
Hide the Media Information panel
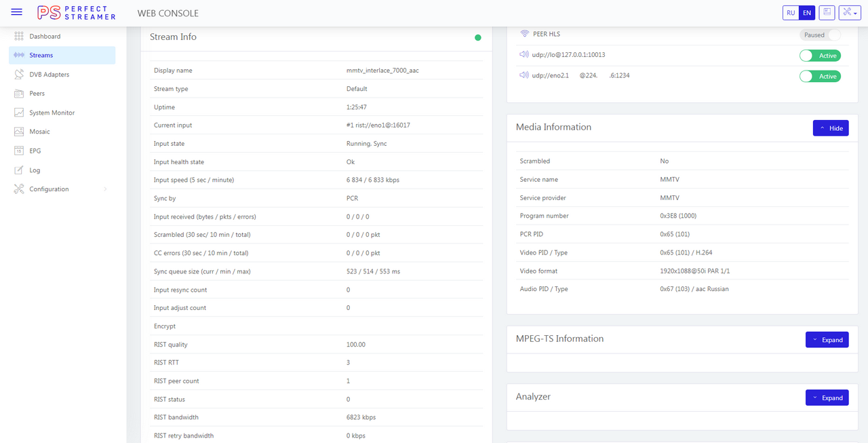831,128
